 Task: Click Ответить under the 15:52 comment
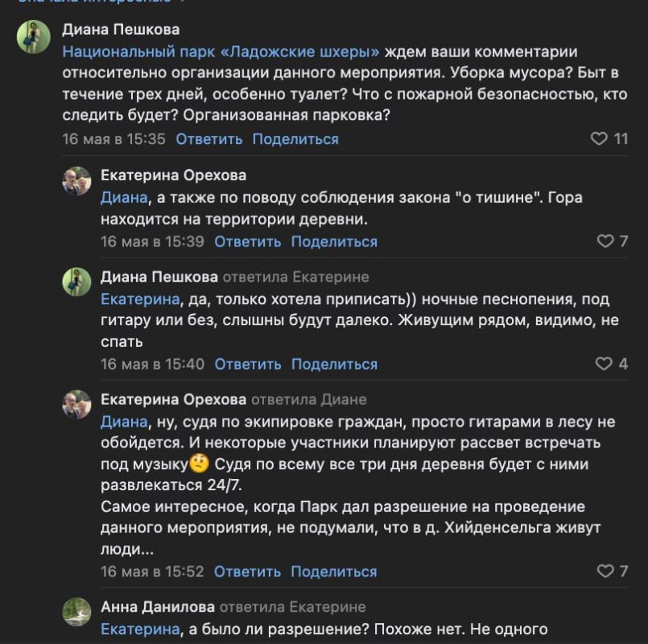click(247, 572)
